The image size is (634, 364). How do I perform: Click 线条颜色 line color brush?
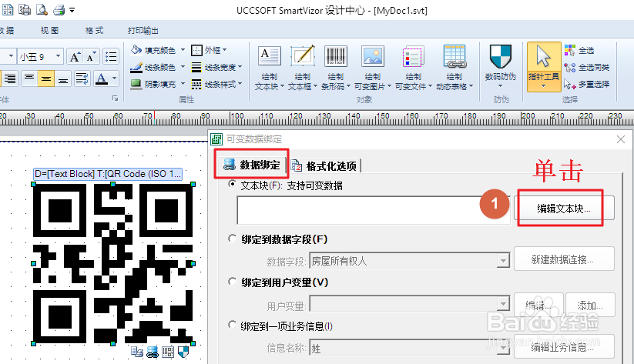click(153, 67)
